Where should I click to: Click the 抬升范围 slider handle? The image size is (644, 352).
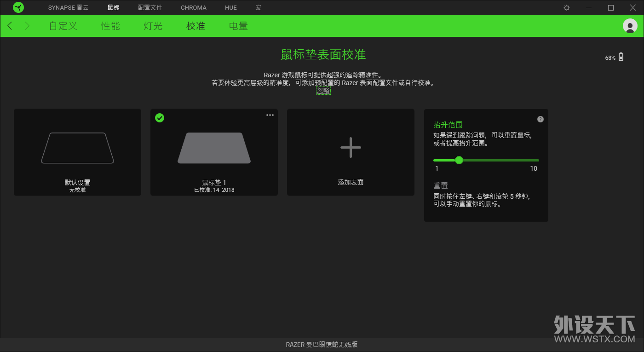[x=459, y=160]
